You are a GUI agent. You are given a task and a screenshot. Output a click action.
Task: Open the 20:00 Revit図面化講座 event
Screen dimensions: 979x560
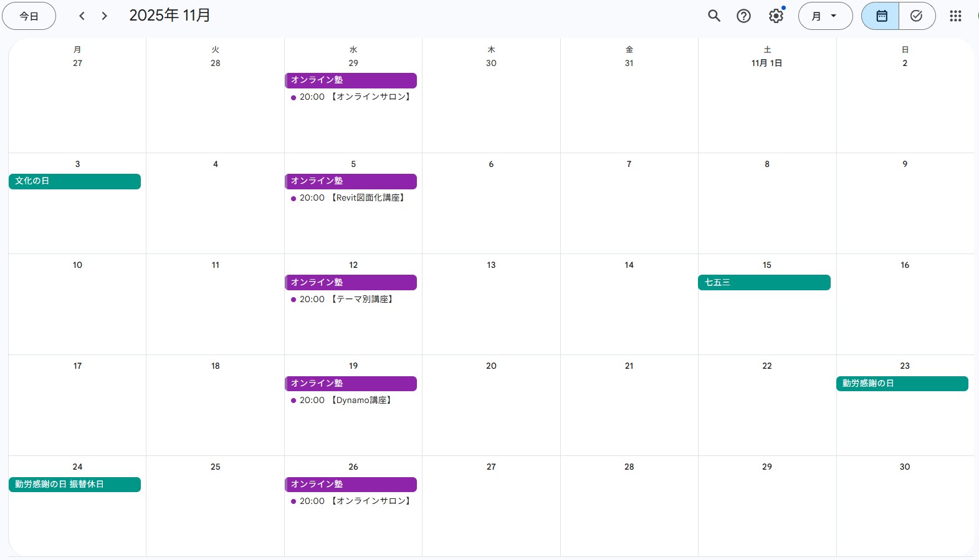coord(351,198)
